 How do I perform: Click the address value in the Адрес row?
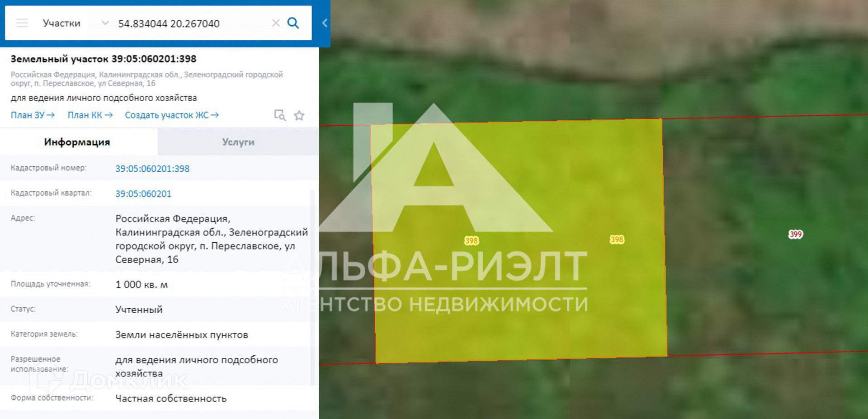pos(212,239)
